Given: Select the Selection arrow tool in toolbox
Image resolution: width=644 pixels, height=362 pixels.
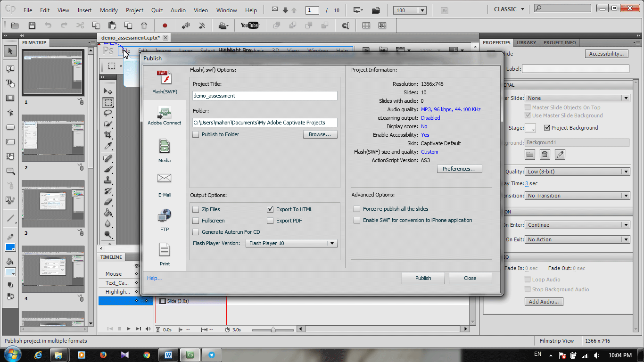Looking at the screenshot, I should point(10,51).
